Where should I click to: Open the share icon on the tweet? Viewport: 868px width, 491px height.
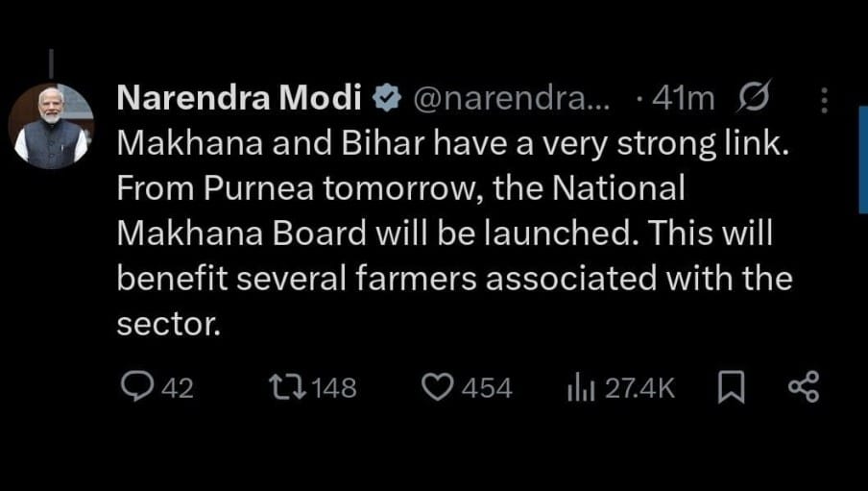(x=802, y=387)
